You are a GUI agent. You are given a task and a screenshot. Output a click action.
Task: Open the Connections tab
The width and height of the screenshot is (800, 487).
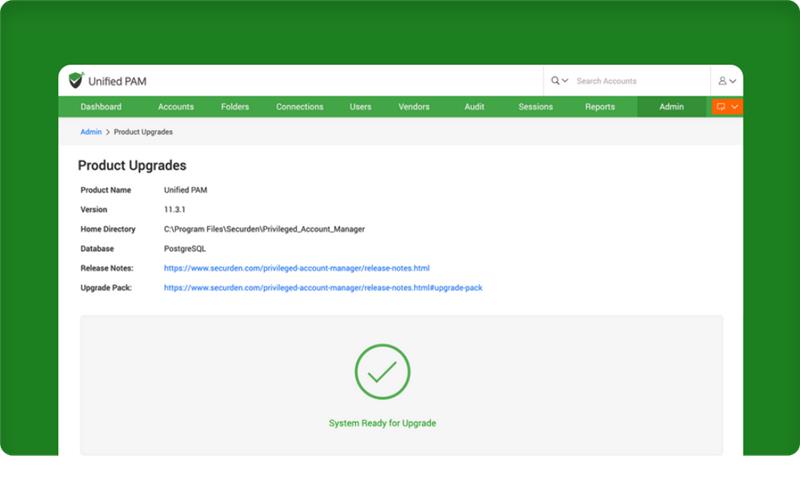click(300, 107)
